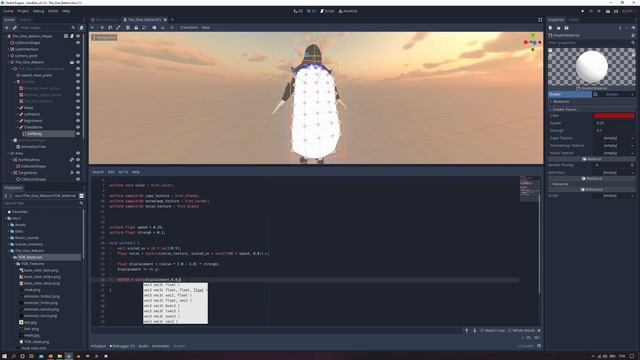Click the attach script icon in Scene dock
Image resolution: width=640 pixels, height=360 pixels.
82,28
